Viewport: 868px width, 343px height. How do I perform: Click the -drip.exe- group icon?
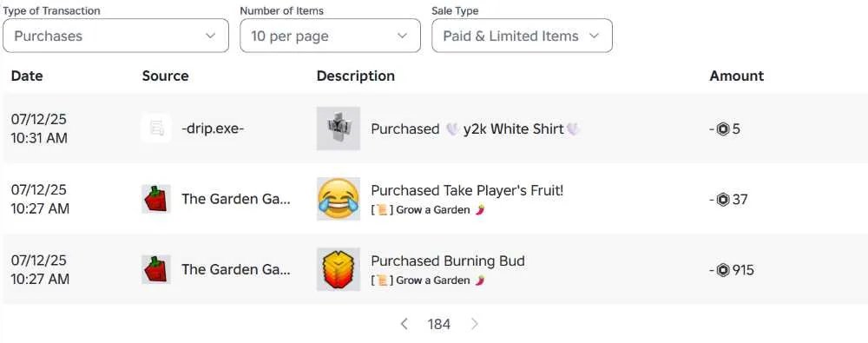click(156, 129)
